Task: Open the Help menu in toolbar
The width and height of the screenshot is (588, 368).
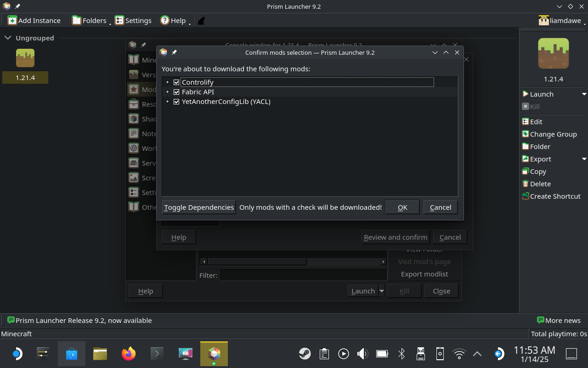Action: click(175, 20)
